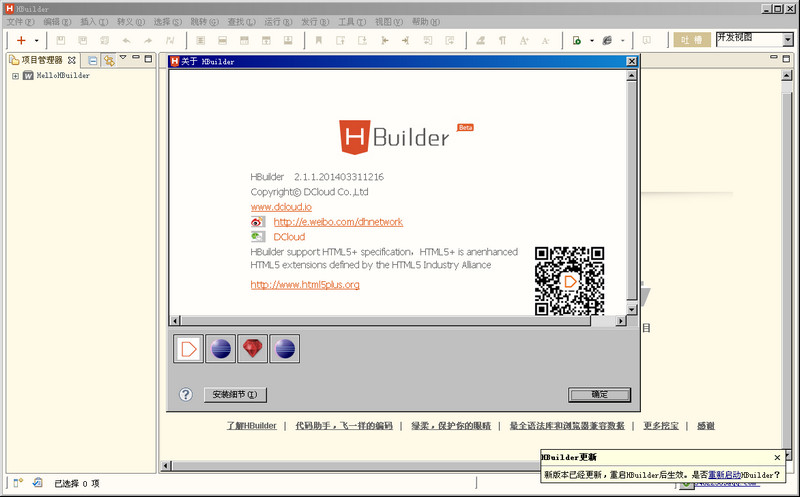Click the Redo arrow icon
Screen dimensions: 800x497
(x=147, y=40)
